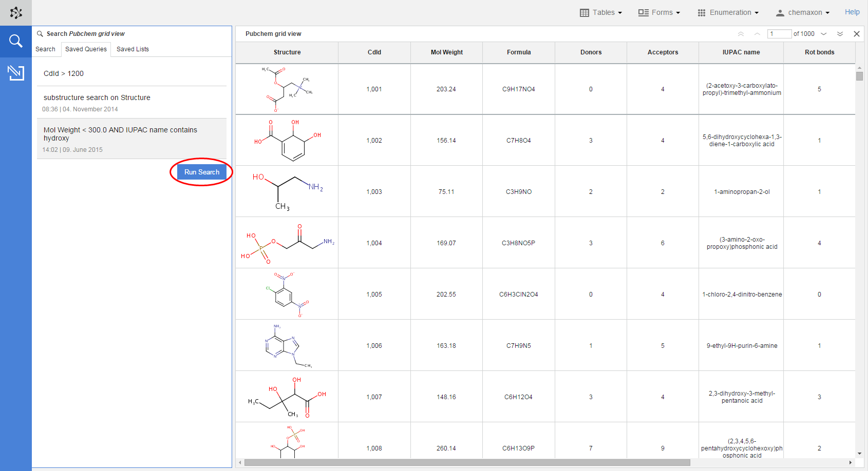Switch to the Search tab

[46, 49]
